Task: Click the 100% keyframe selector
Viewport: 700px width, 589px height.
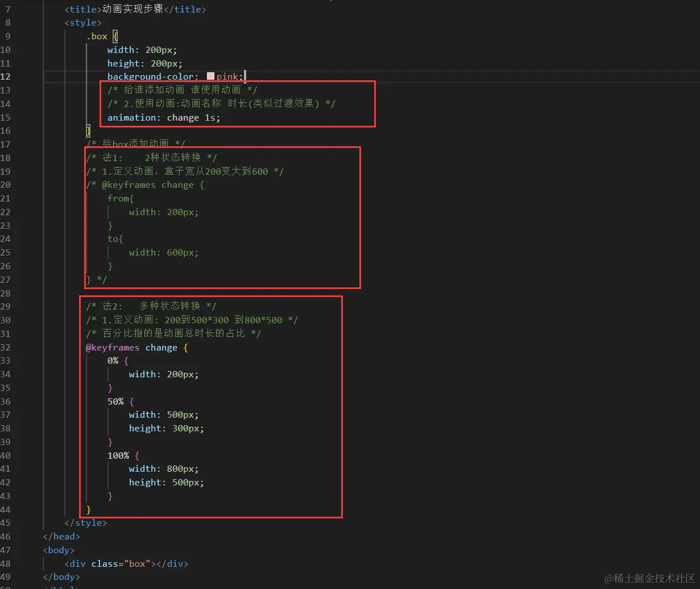Action: pyautogui.click(x=118, y=456)
